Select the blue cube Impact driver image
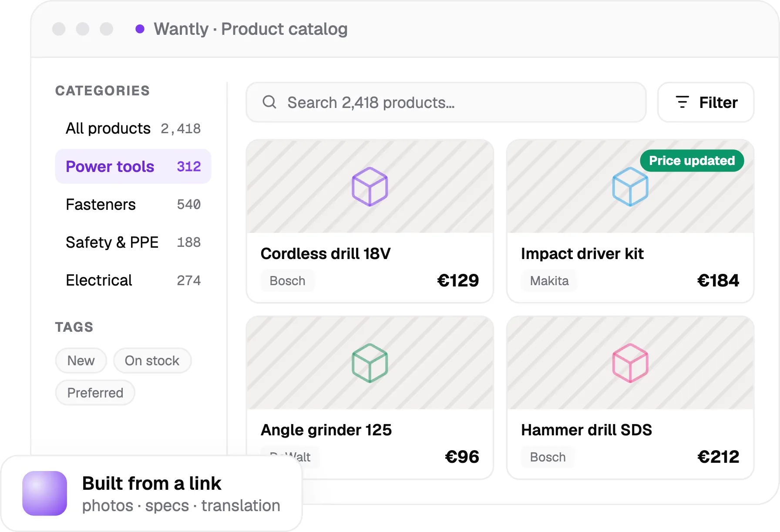780x532 pixels. click(x=630, y=187)
